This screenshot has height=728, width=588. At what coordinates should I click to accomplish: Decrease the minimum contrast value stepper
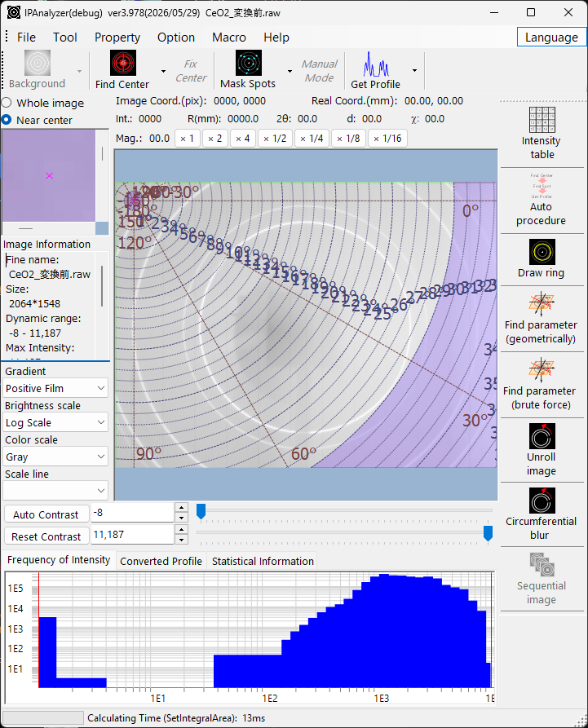pos(182,518)
